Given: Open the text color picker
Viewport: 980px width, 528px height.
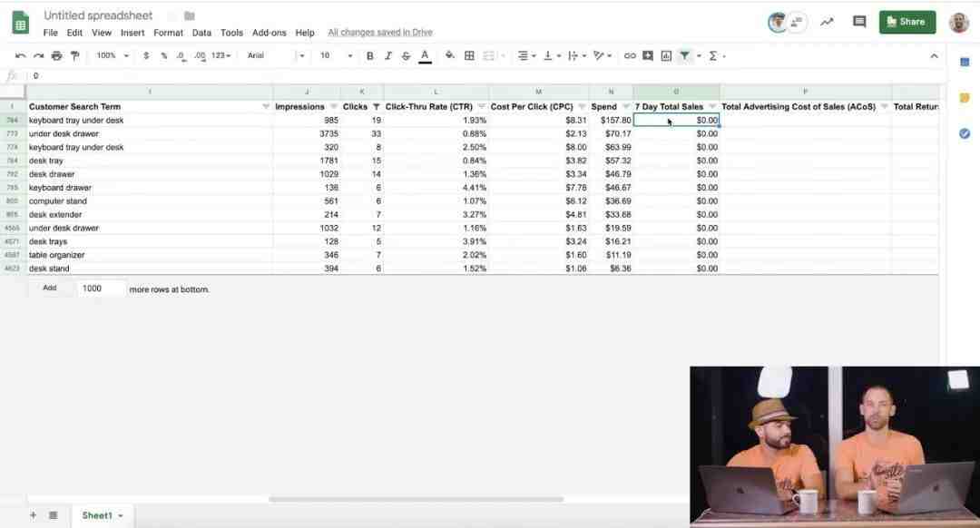Looking at the screenshot, I should (425, 56).
